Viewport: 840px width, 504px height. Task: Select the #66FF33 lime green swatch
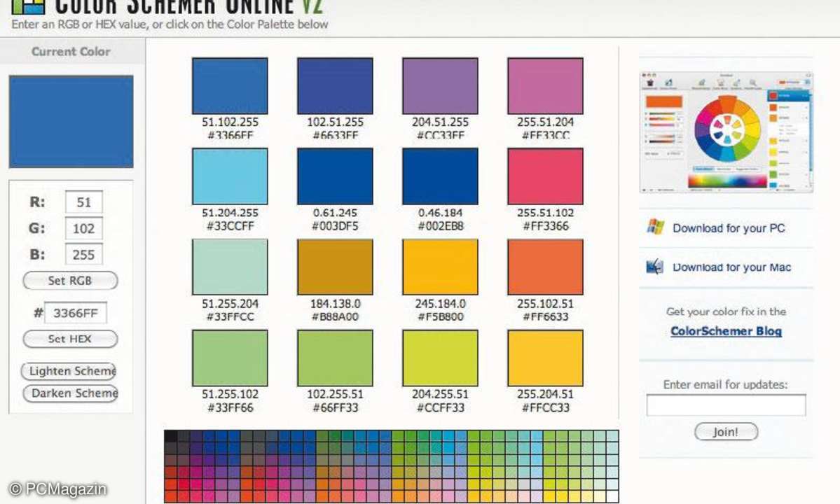point(335,358)
